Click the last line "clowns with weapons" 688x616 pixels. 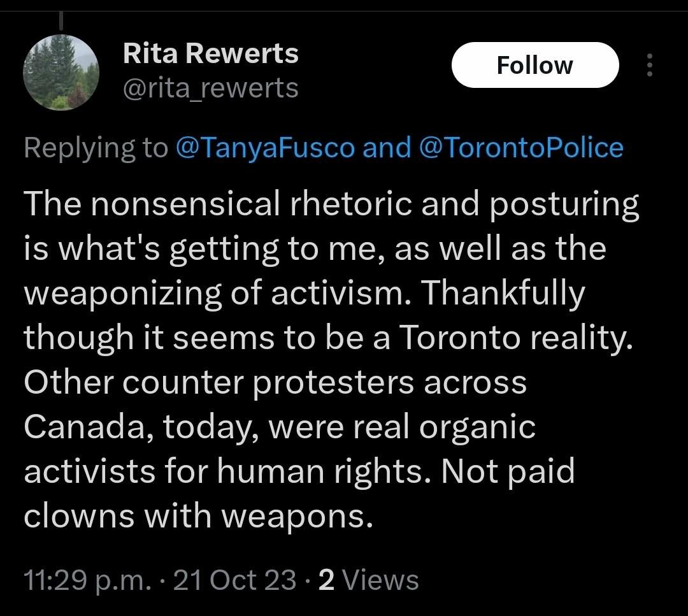point(197,517)
